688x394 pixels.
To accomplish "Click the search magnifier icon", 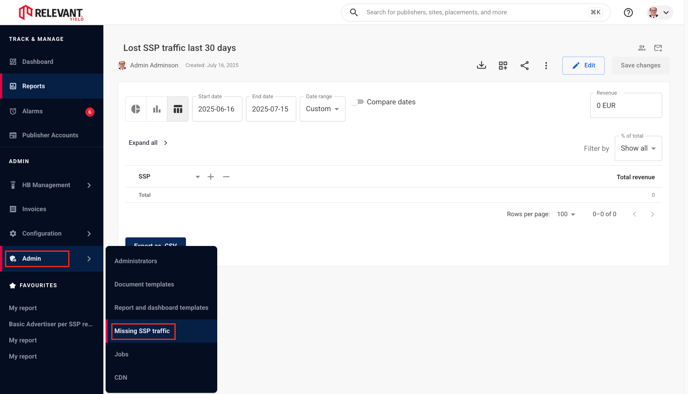I will click(x=354, y=12).
